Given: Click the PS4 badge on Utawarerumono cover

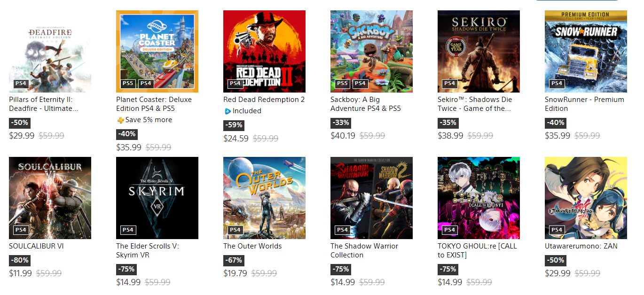Looking at the screenshot, I should pos(557,230).
